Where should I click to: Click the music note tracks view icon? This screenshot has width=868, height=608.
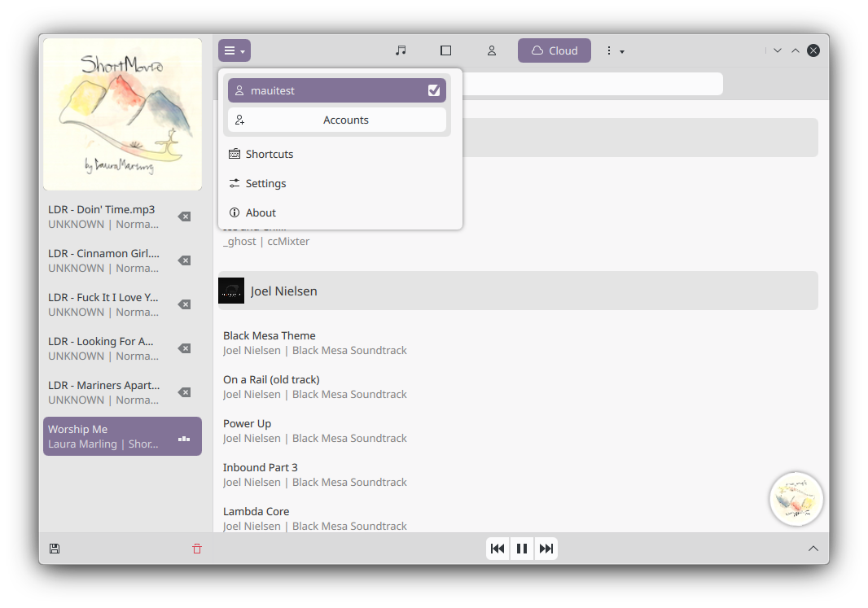(401, 50)
